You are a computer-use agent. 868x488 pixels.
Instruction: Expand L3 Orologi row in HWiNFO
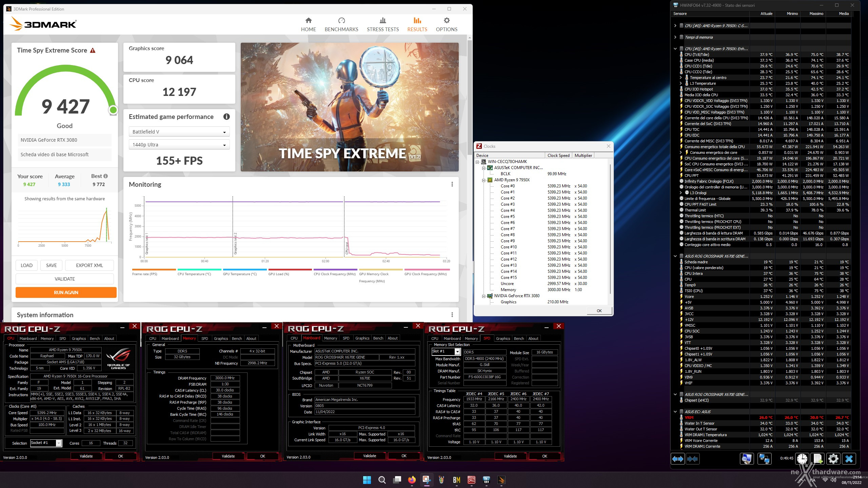680,193
